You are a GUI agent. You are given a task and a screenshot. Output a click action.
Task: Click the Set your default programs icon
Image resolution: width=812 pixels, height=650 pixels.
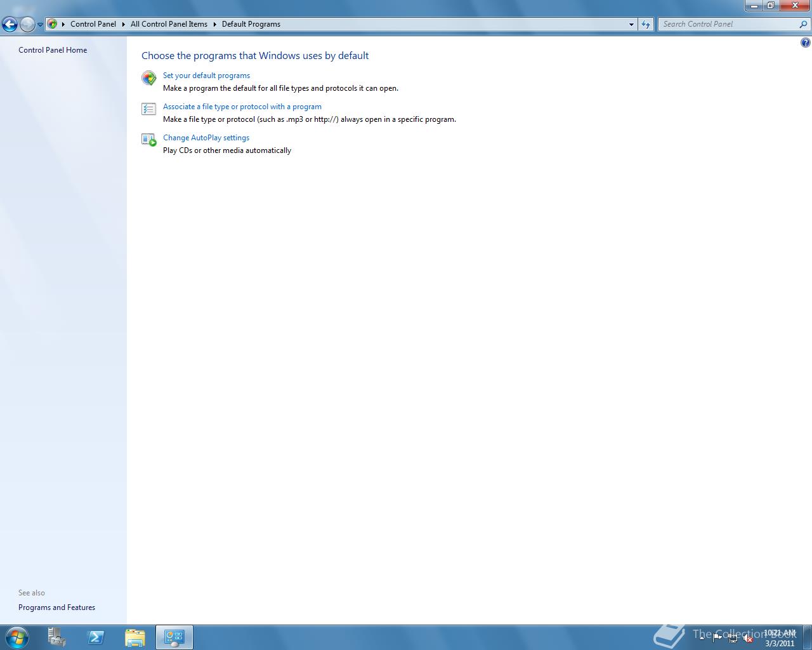coord(149,78)
